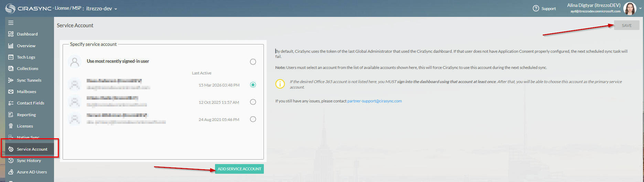
Task: Toggle the hamburger menu icon
Action: [x=11, y=23]
